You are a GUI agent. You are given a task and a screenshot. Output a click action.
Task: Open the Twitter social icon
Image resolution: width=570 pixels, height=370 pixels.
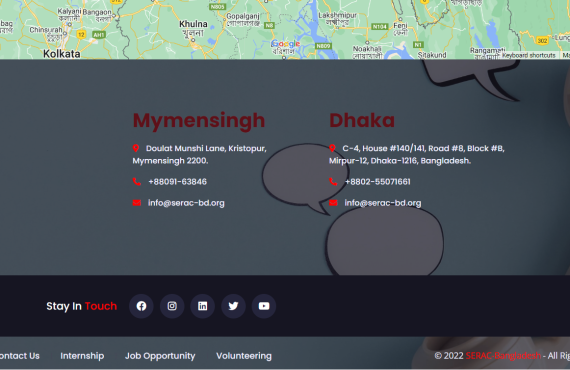tap(233, 306)
